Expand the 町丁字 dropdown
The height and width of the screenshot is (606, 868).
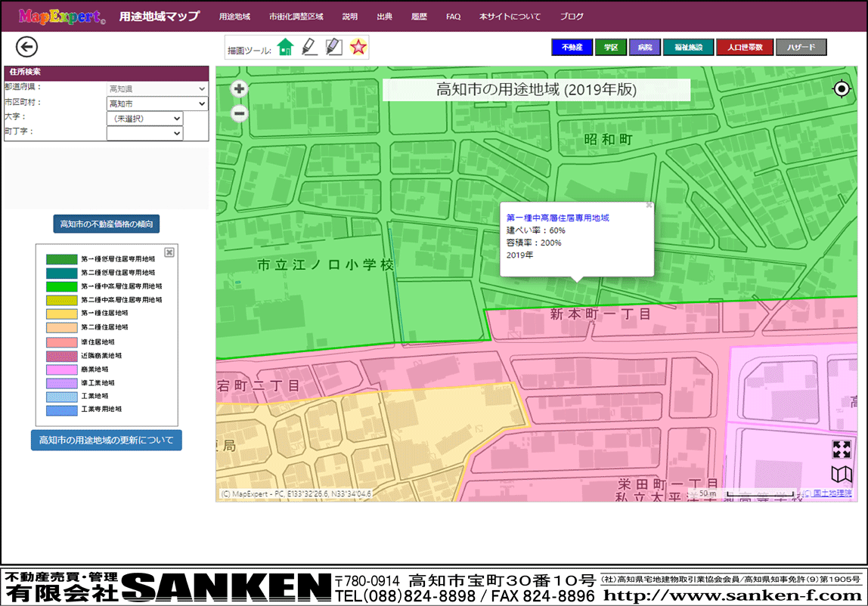144,133
